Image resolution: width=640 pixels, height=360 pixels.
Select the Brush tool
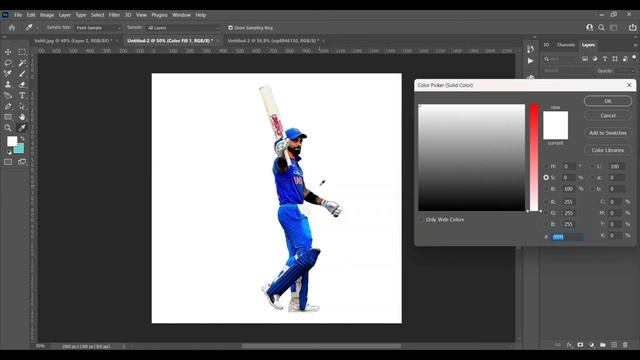click(x=22, y=73)
